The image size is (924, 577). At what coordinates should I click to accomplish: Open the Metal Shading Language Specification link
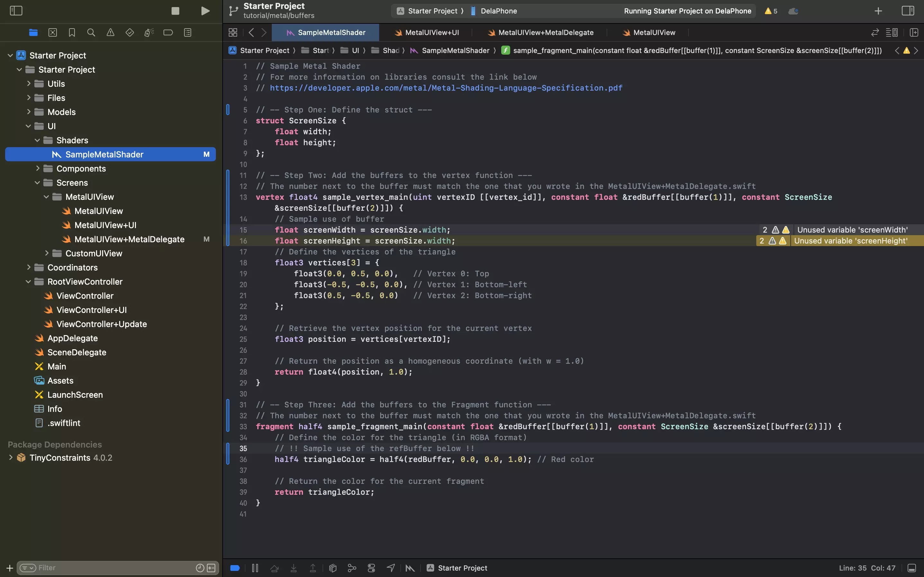point(446,88)
